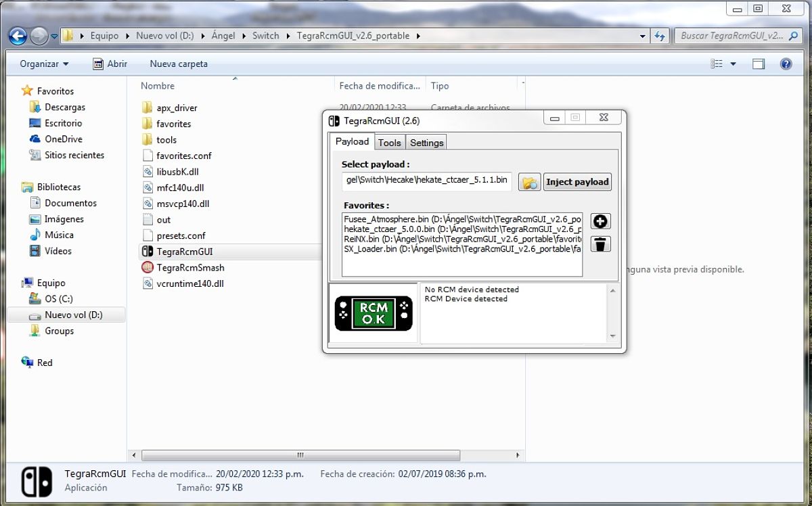
Task: Switch to the Tools tab
Action: 389,142
